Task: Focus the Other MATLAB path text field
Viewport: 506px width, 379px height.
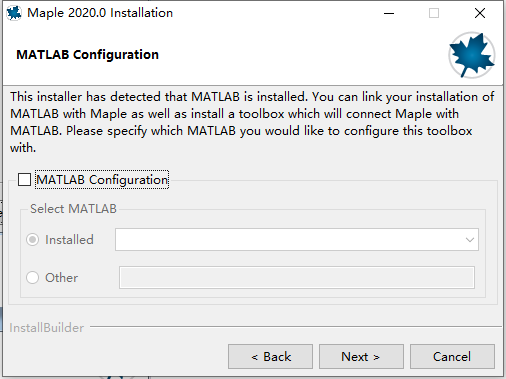Action: pyautogui.click(x=297, y=277)
